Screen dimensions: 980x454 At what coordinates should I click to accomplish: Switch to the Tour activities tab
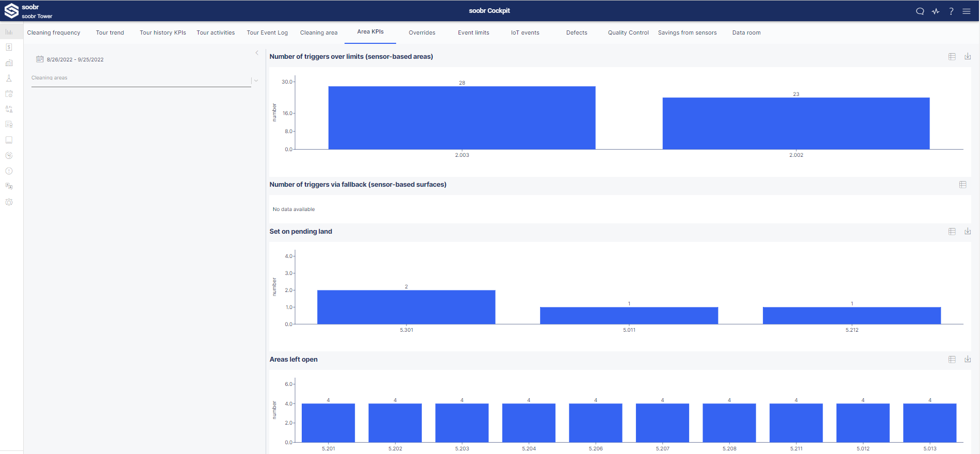216,33
